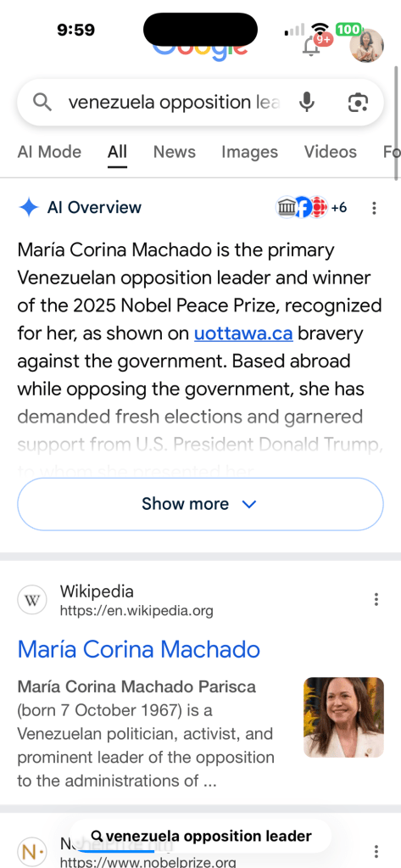Tap the María Corina Machado thumbnail photo
401x868 pixels.
coord(343,717)
